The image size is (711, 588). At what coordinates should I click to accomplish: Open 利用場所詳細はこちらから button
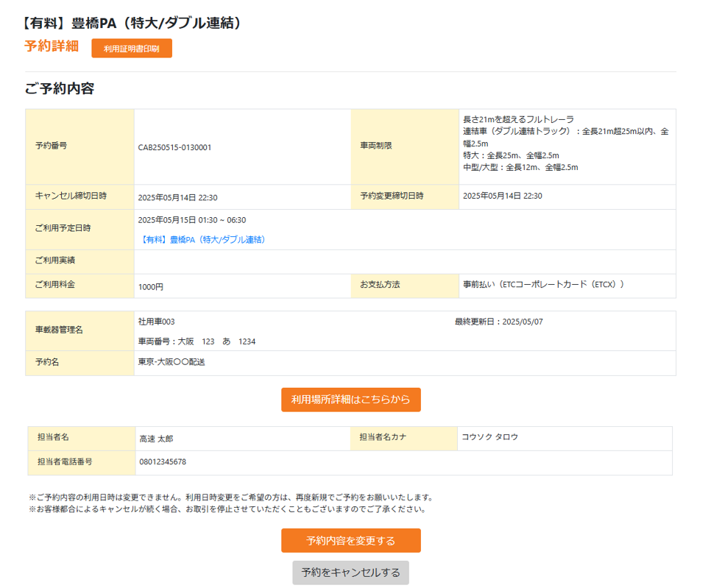click(x=350, y=400)
